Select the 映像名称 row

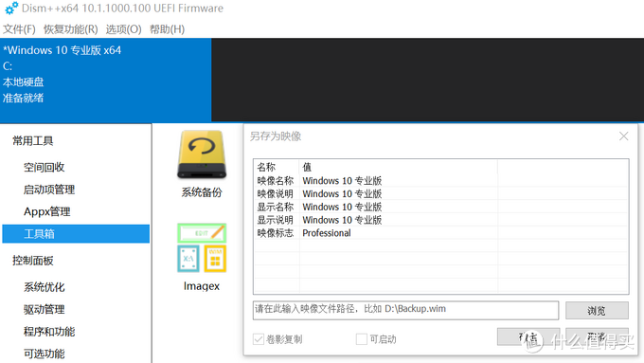tap(440, 180)
